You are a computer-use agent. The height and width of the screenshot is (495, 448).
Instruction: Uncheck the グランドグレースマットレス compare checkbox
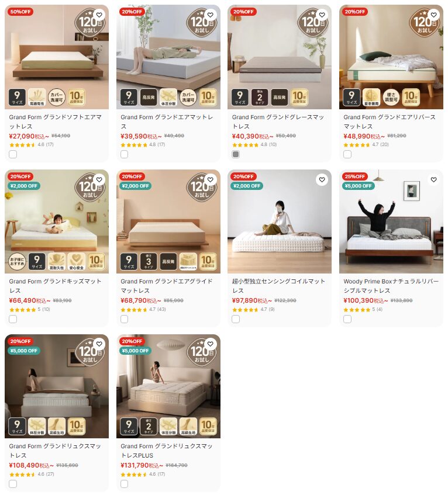[236, 154]
